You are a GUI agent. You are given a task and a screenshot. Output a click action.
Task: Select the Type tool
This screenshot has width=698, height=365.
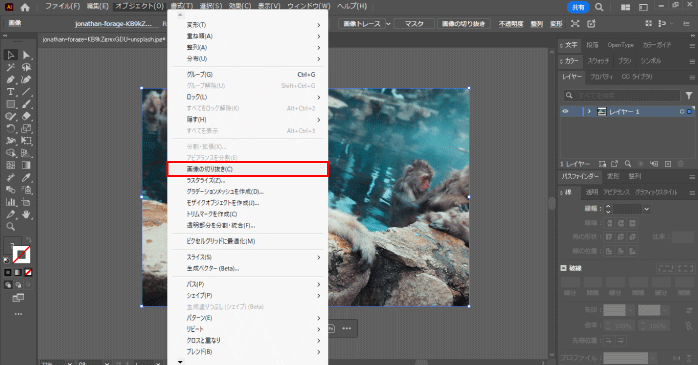click(x=11, y=92)
